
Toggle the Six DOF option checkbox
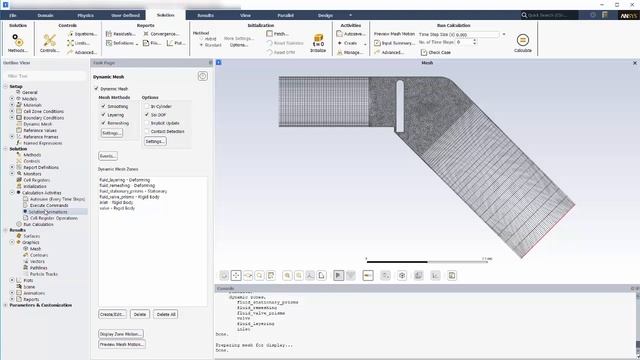147,115
